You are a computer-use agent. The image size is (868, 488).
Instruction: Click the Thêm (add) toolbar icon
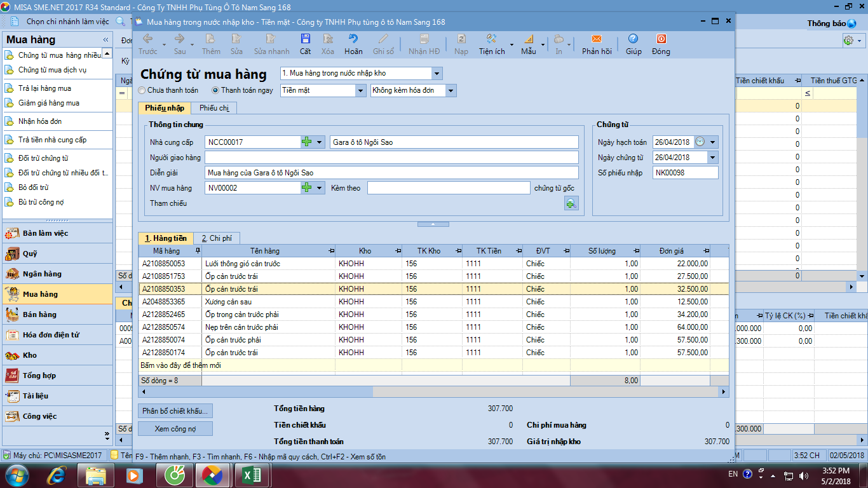211,39
